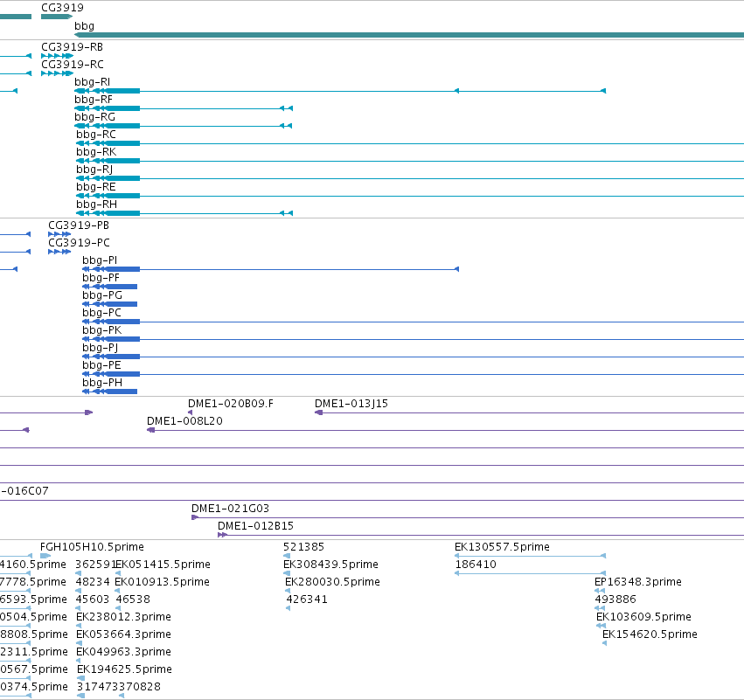Select the bbg-PC protein label
The image size is (744, 700).
pos(101,313)
